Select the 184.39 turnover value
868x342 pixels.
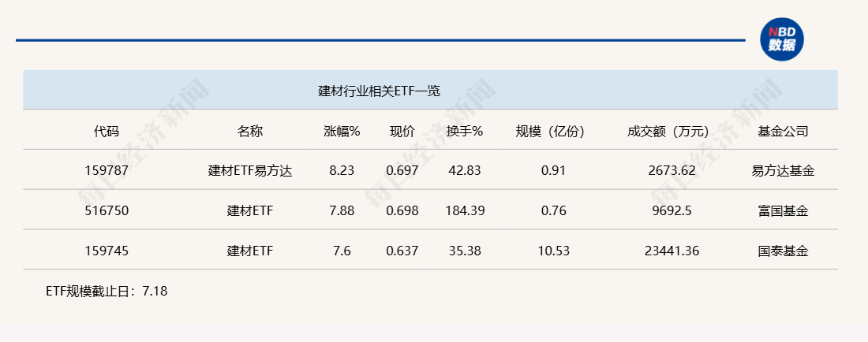coord(465,211)
